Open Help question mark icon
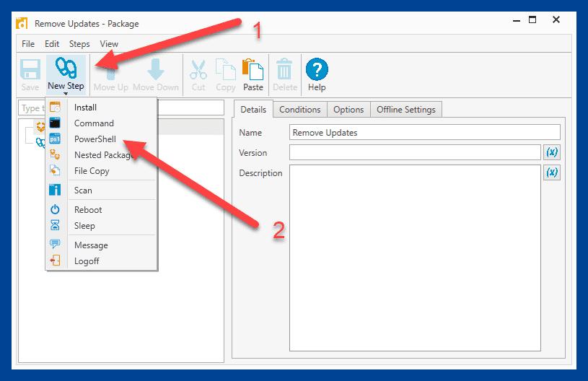The width and height of the screenshot is (588, 381). coord(317,69)
